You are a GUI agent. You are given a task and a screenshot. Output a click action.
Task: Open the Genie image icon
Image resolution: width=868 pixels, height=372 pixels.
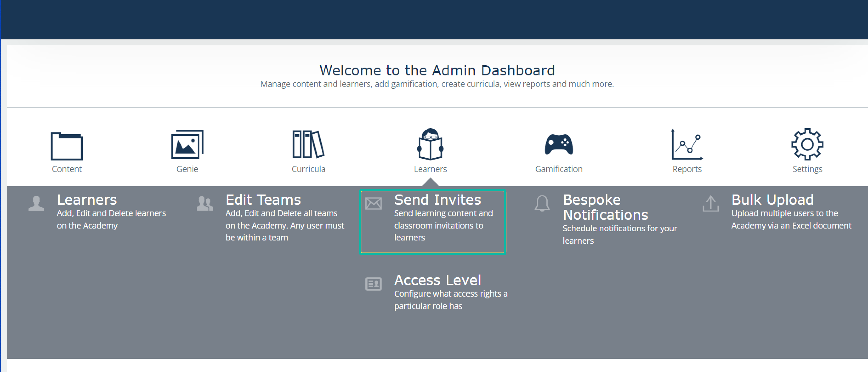pos(187,144)
